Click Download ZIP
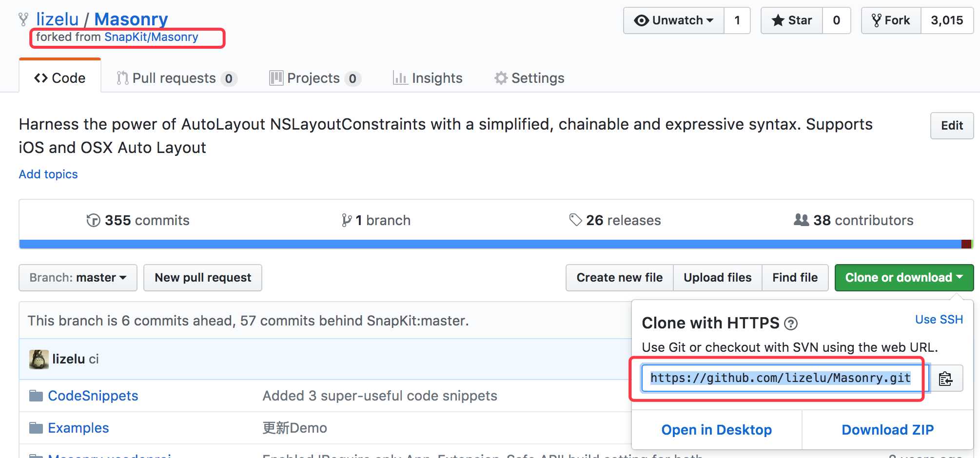This screenshot has height=458, width=980. click(887, 430)
